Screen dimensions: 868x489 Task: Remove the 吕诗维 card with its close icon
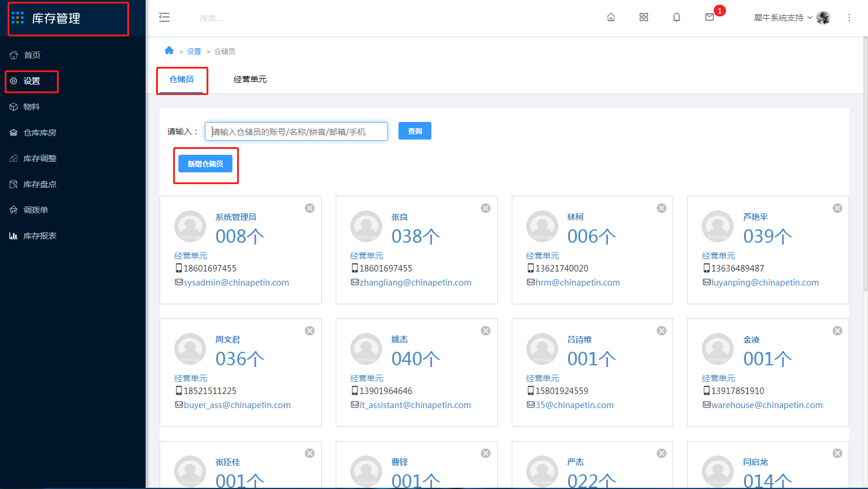tap(661, 331)
